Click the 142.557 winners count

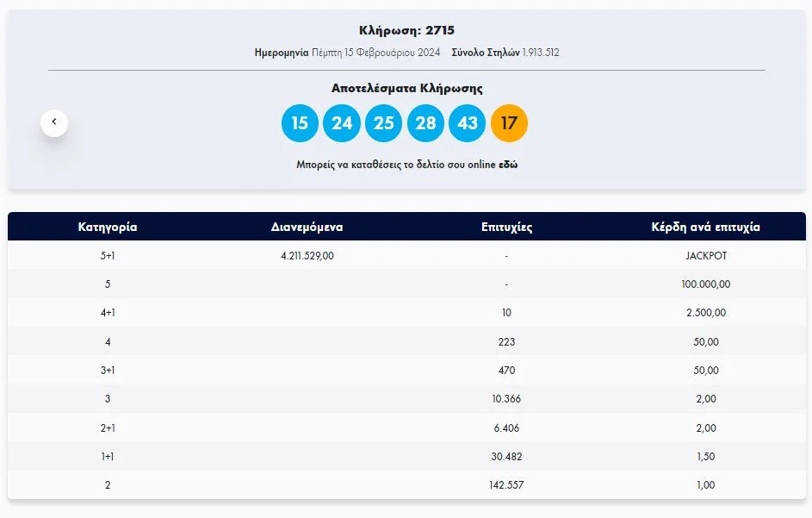pos(506,485)
